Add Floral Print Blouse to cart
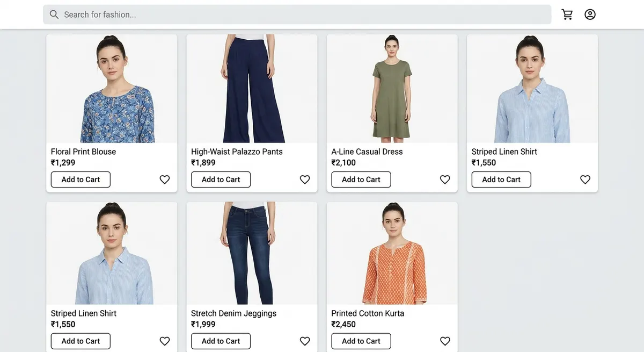The image size is (644, 352). 80,179
